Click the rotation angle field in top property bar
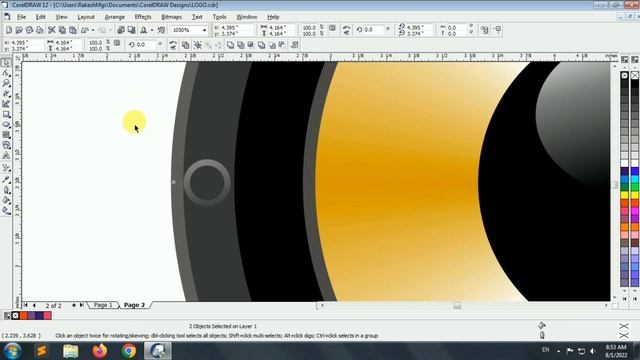This screenshot has height=360, width=640. 373,30
